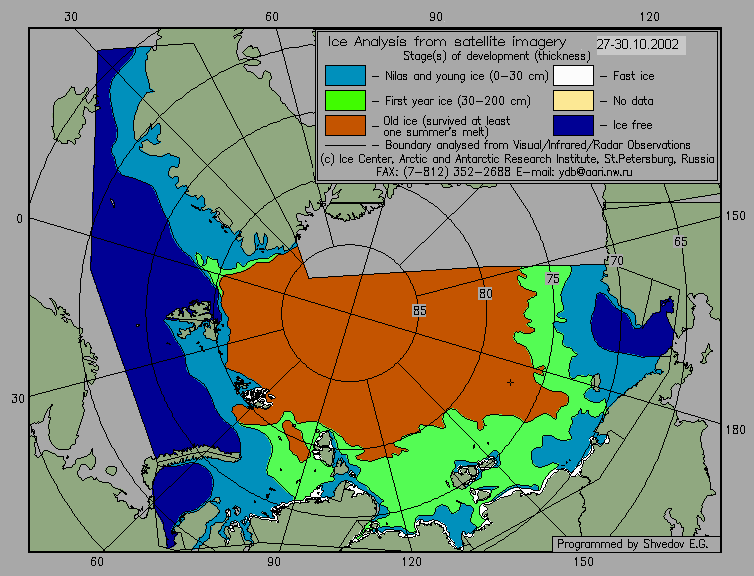Image resolution: width=754 pixels, height=576 pixels.
Task: Click the small cross marker in old ice
Action: [510, 383]
